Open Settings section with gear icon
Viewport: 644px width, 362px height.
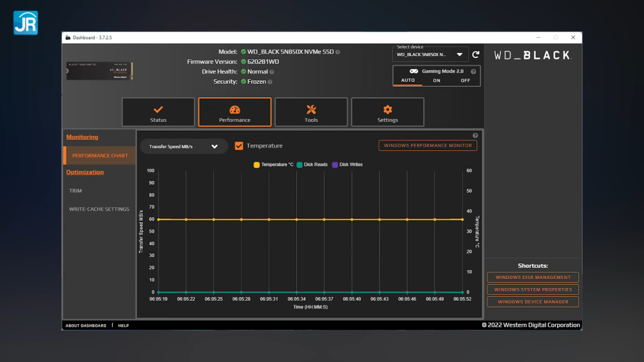[x=387, y=113]
